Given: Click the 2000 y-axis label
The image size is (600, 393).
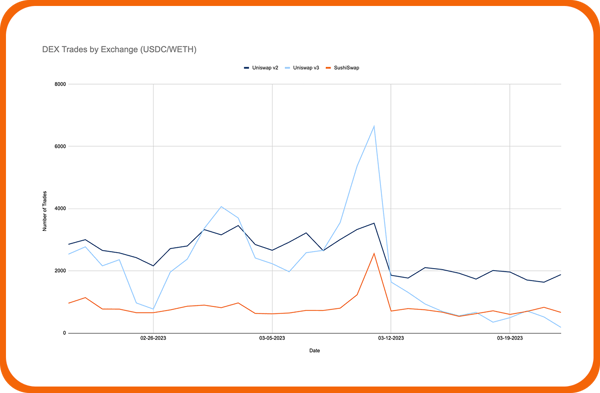Looking at the screenshot, I should [x=60, y=271].
